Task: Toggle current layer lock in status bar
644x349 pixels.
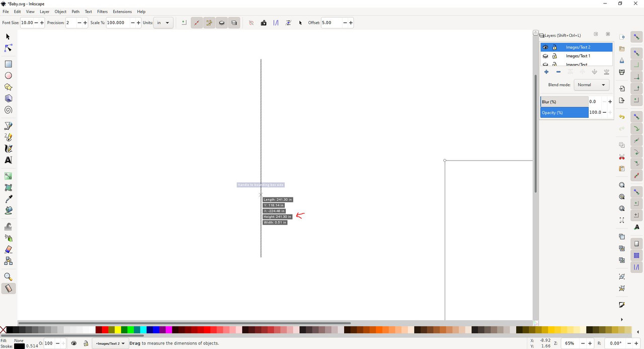Action: (x=86, y=343)
